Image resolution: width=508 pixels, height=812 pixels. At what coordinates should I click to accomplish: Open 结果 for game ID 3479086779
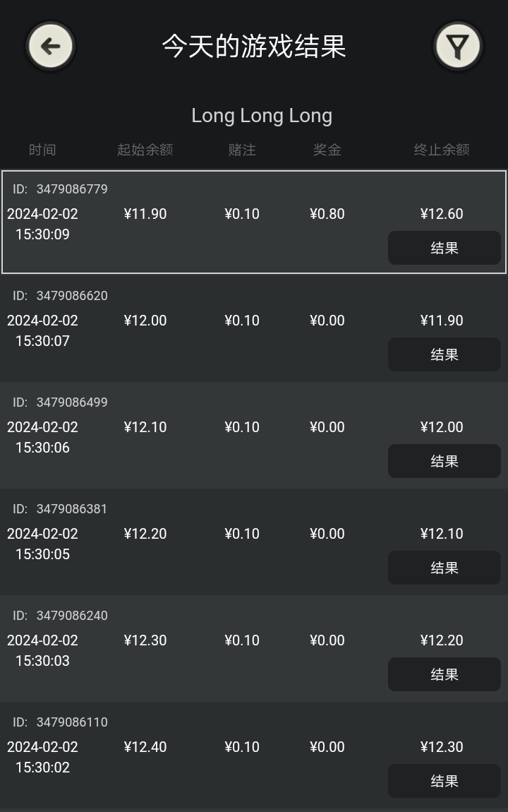[x=444, y=248]
